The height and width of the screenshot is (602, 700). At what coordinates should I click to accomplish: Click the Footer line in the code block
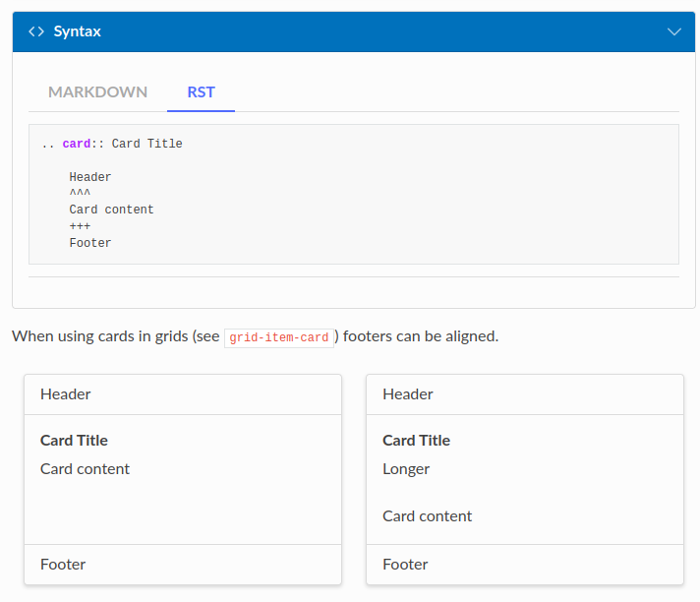[x=90, y=243]
